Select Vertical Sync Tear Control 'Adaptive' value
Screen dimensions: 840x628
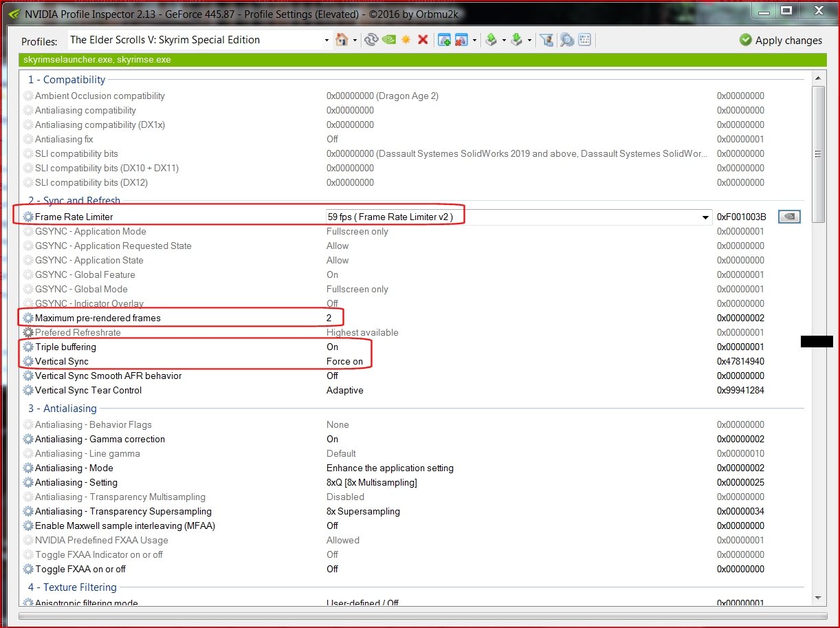[345, 390]
